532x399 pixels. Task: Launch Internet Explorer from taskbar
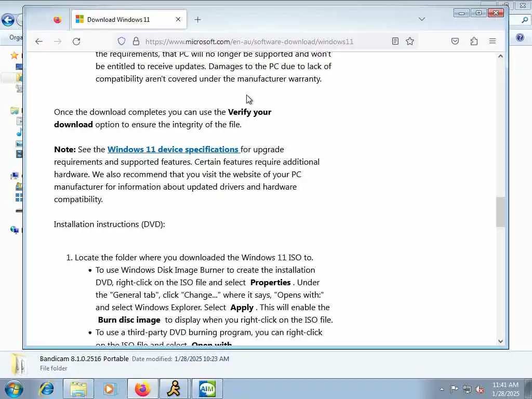coord(46,389)
